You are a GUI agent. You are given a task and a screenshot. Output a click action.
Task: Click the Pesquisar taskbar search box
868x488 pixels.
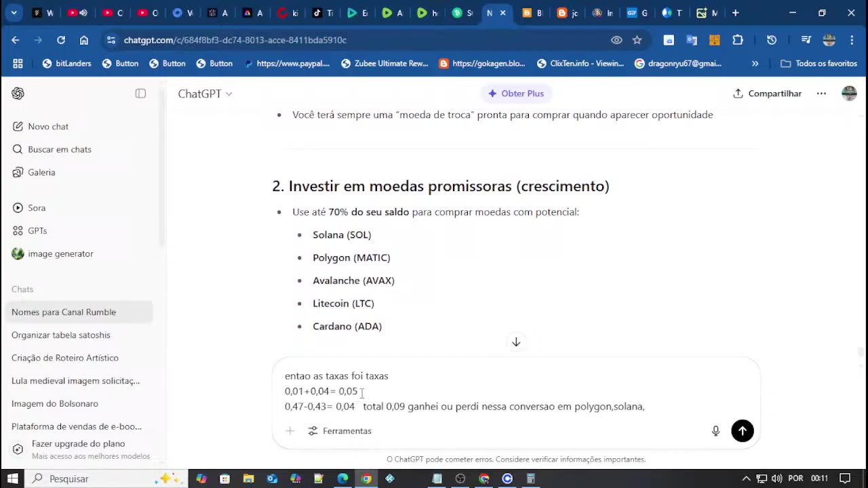[x=106, y=479]
